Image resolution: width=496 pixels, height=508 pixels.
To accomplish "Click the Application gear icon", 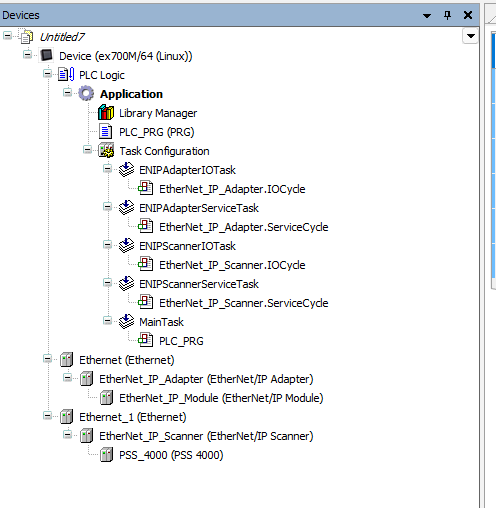I will tap(86, 93).
